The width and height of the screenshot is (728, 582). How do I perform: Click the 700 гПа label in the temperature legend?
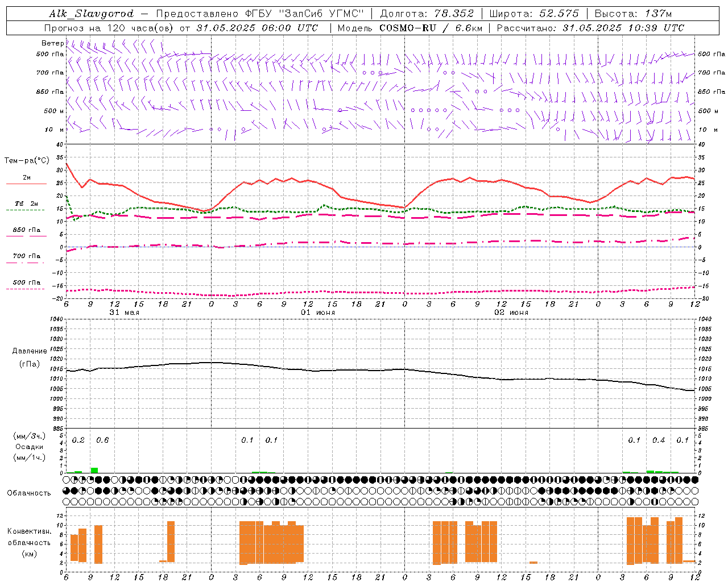click(27, 256)
